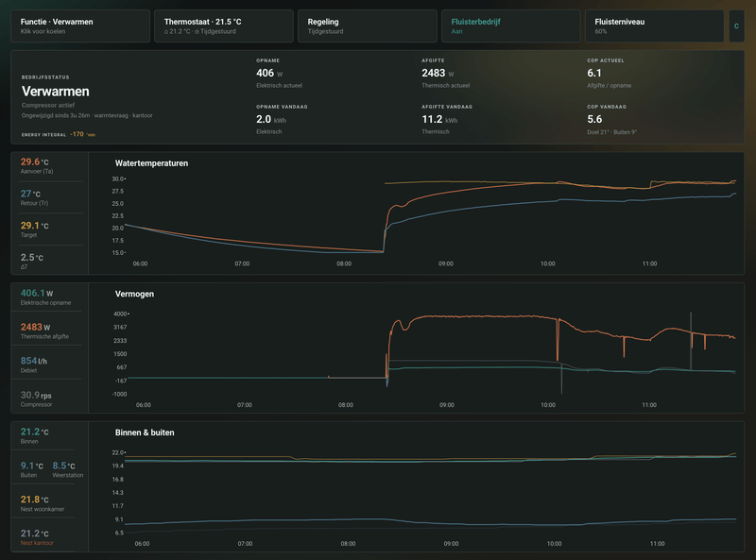Screen dimensions: 756x560
Task: Select the Target 29.1 °C reading
Action: [34, 229]
